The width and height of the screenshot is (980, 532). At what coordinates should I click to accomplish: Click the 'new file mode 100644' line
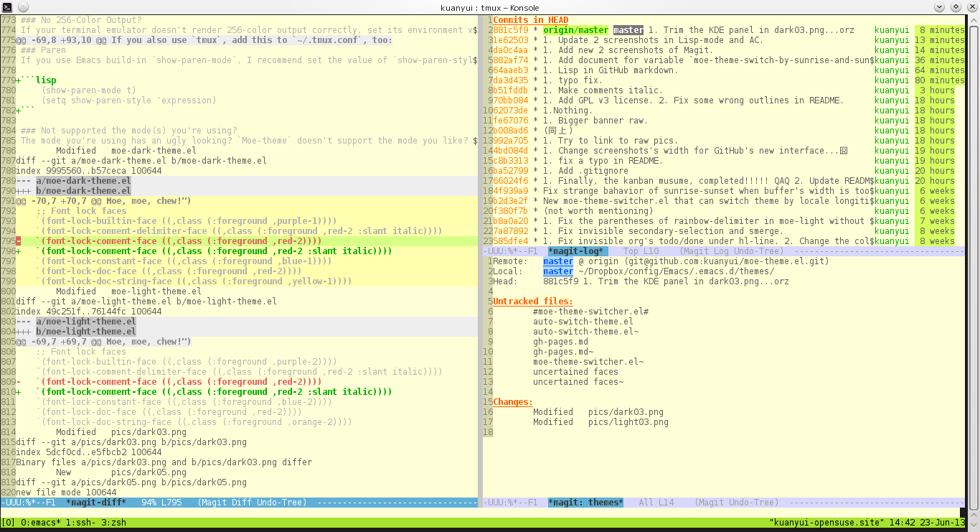(x=66, y=493)
